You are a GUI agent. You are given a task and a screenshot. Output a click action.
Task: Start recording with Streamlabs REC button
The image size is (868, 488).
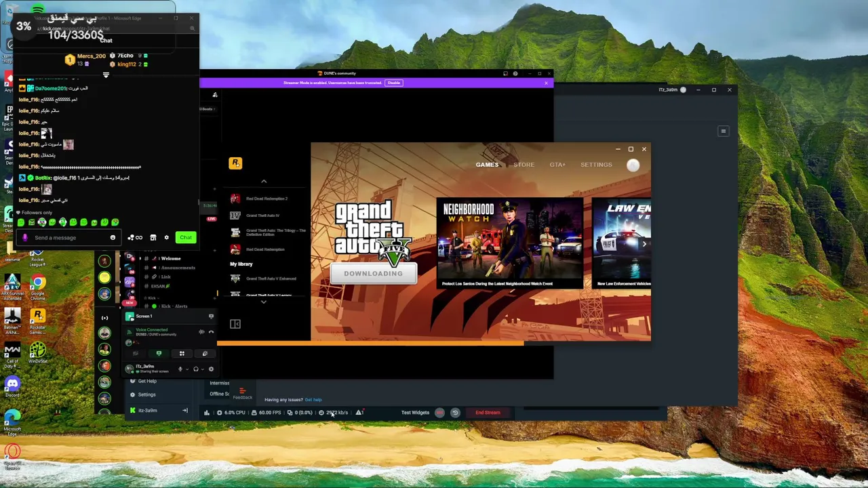pos(439,413)
